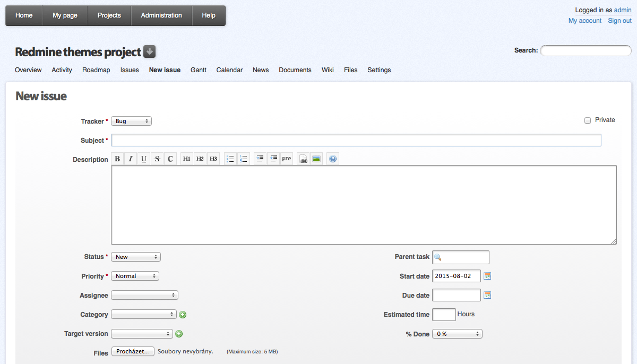Viewport: 637px width, 364px height.
Task: Focus the Due date input field
Action: coord(457,295)
